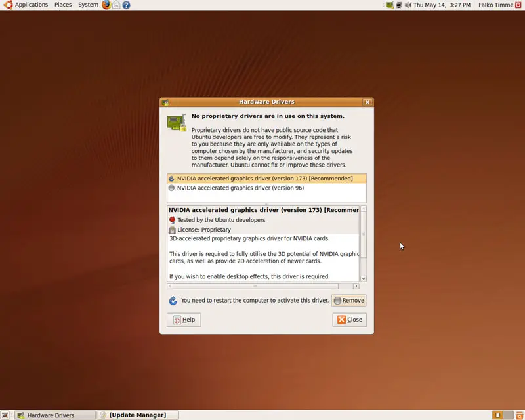This screenshot has width=525, height=420.
Task: Click the horizontal scroll right arrow
Action: [x=356, y=286]
